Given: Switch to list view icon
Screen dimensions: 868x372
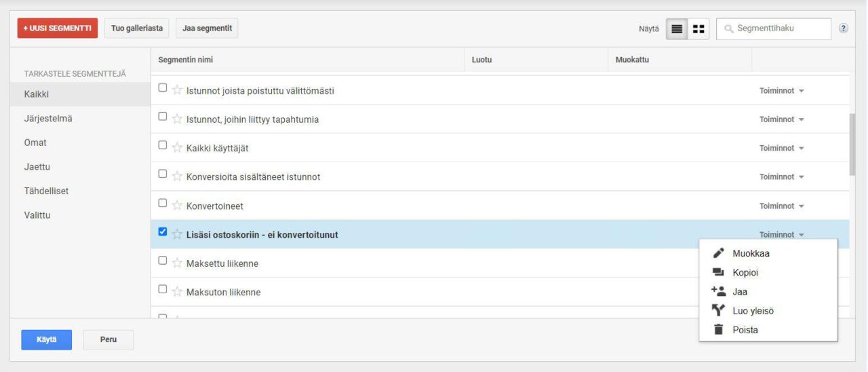Looking at the screenshot, I should pyautogui.click(x=677, y=29).
